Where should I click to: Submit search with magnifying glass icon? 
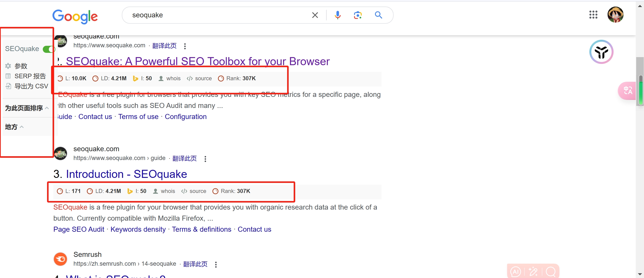(x=378, y=15)
